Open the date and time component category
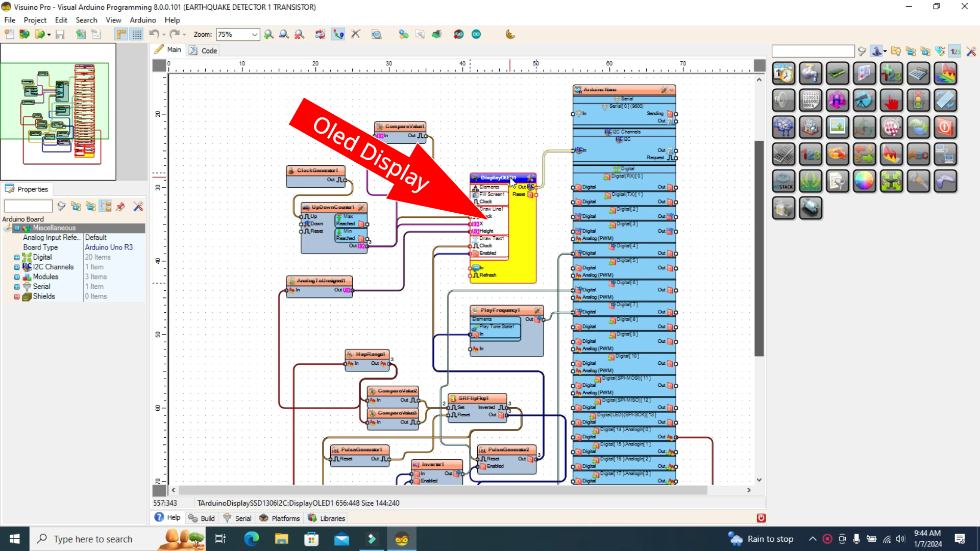The height and width of the screenshot is (551, 980). (x=783, y=74)
